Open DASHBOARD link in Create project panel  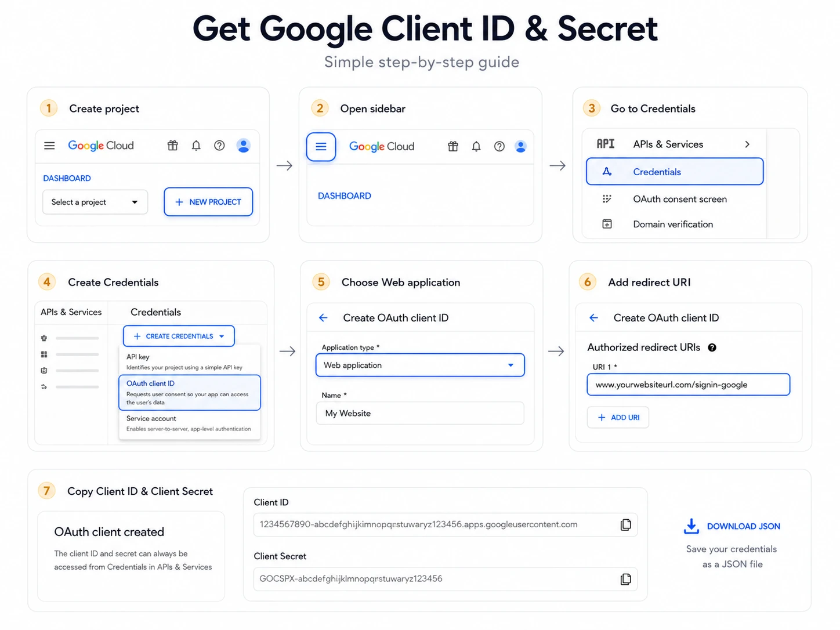67,178
